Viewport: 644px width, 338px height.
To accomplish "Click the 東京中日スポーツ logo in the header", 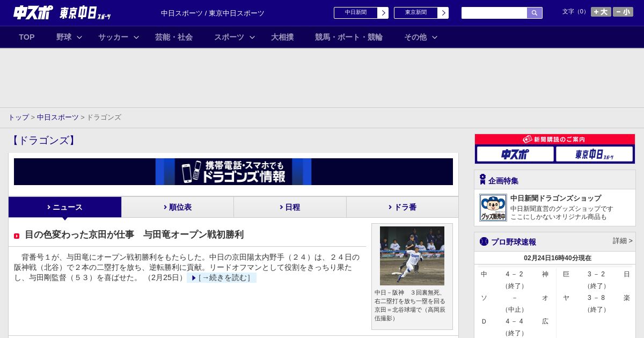I will [85, 13].
